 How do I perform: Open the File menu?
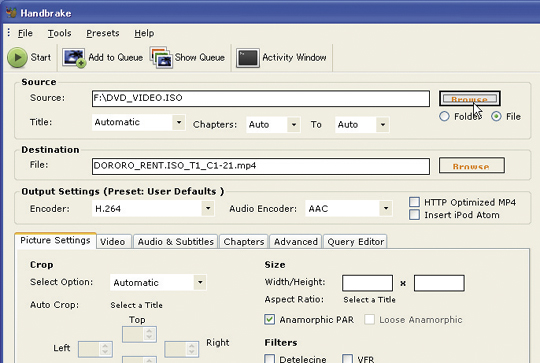tap(25, 33)
